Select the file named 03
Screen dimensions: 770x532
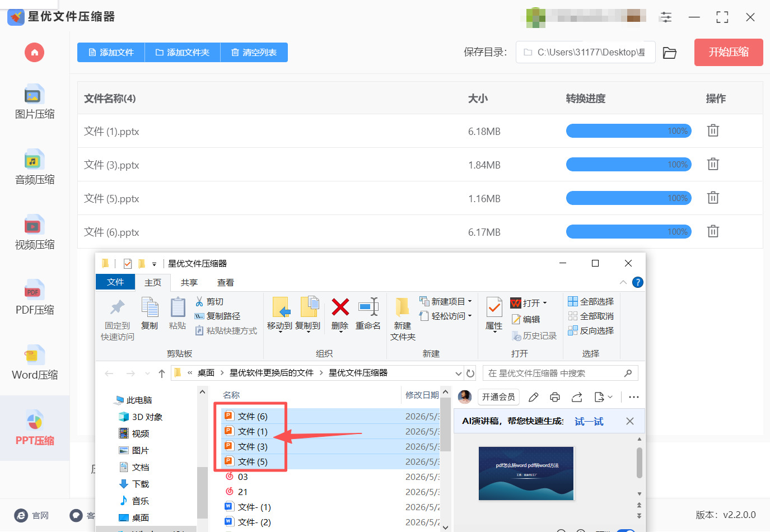pyautogui.click(x=236, y=477)
